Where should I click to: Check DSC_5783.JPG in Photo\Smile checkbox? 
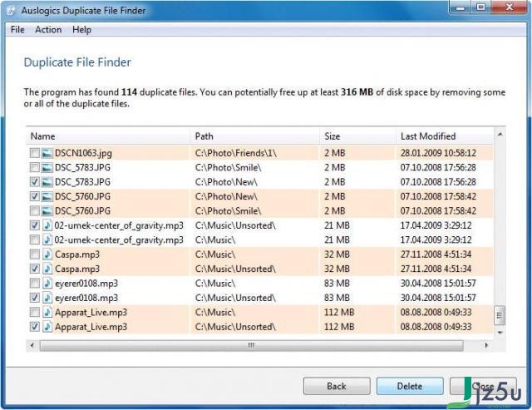[x=35, y=168]
